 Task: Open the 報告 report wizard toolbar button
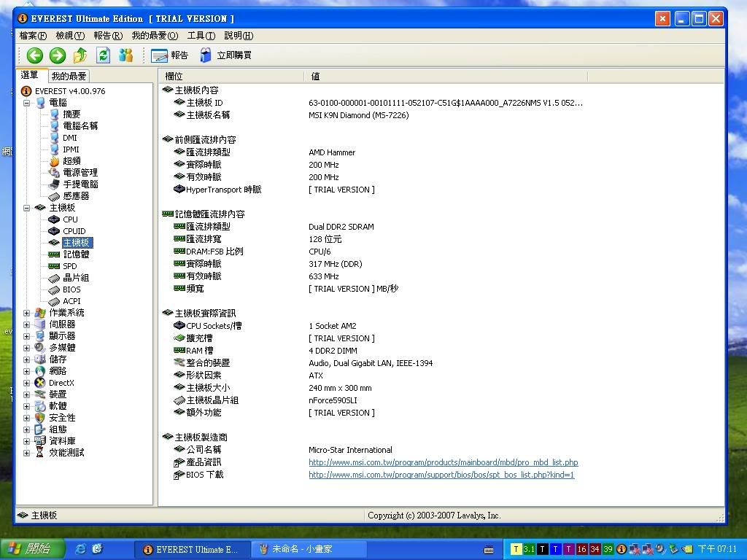169,55
